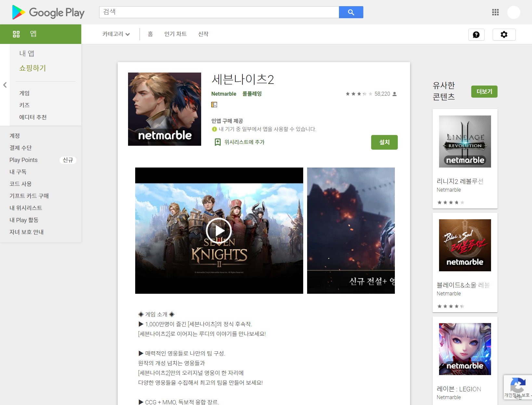Open the settings gear icon
The height and width of the screenshot is (405, 532).
[x=504, y=34]
